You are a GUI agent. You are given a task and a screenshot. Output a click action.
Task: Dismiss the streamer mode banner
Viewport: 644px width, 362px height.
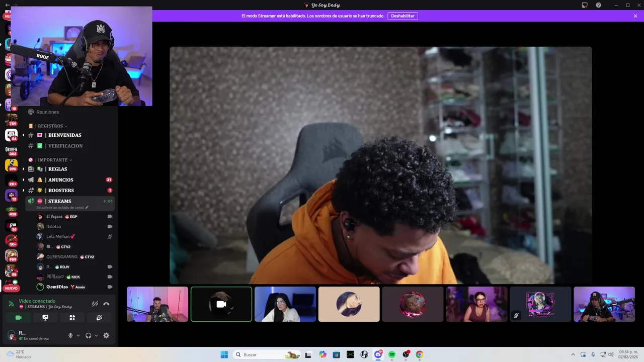pyautogui.click(x=635, y=16)
